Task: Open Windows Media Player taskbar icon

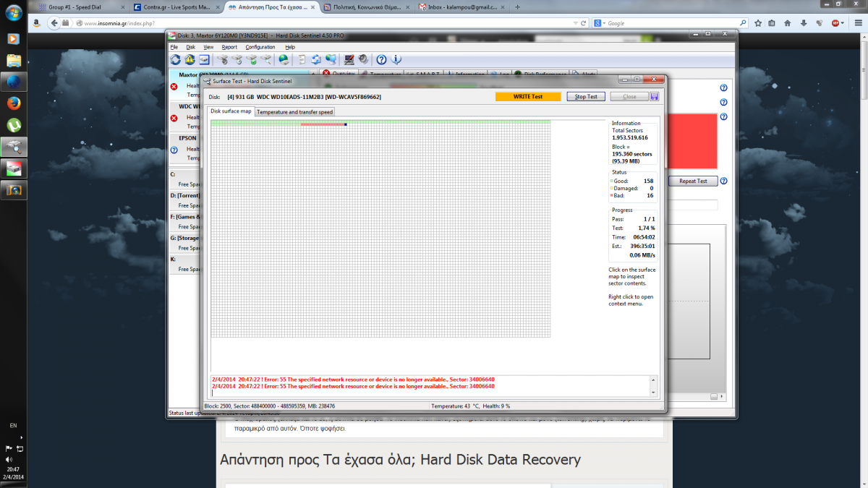Action: click(14, 38)
